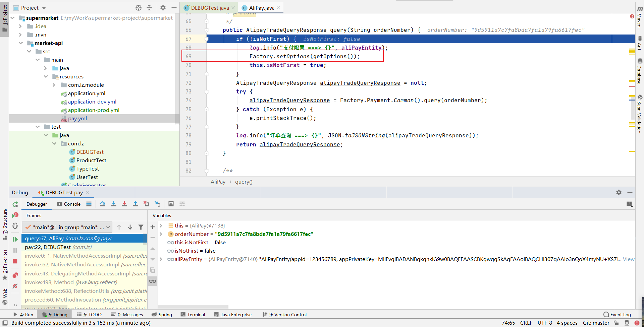This screenshot has width=644, height=327.
Task: Open Project panel settings gear
Action: (163, 8)
